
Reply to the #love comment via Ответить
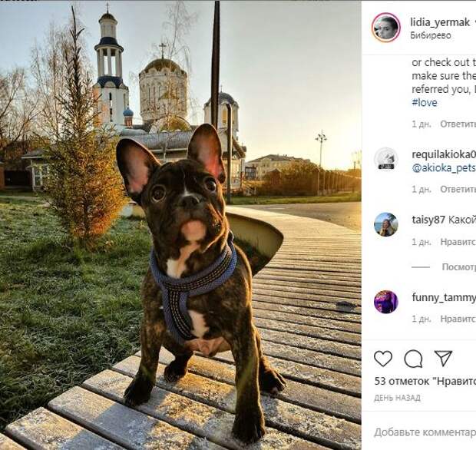click(458, 124)
